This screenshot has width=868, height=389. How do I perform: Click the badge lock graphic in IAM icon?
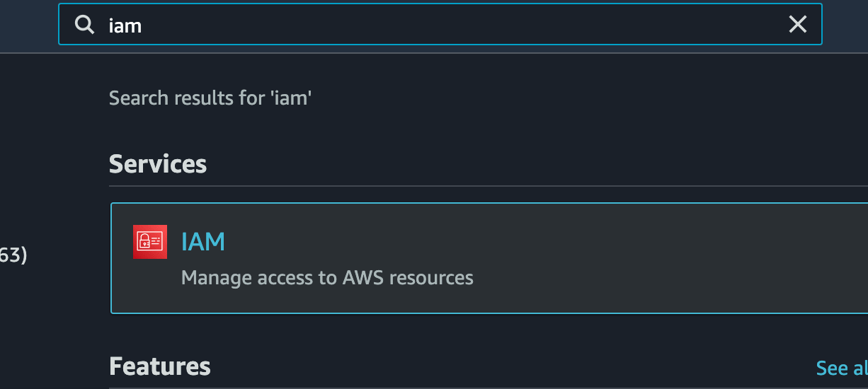pyautogui.click(x=144, y=242)
